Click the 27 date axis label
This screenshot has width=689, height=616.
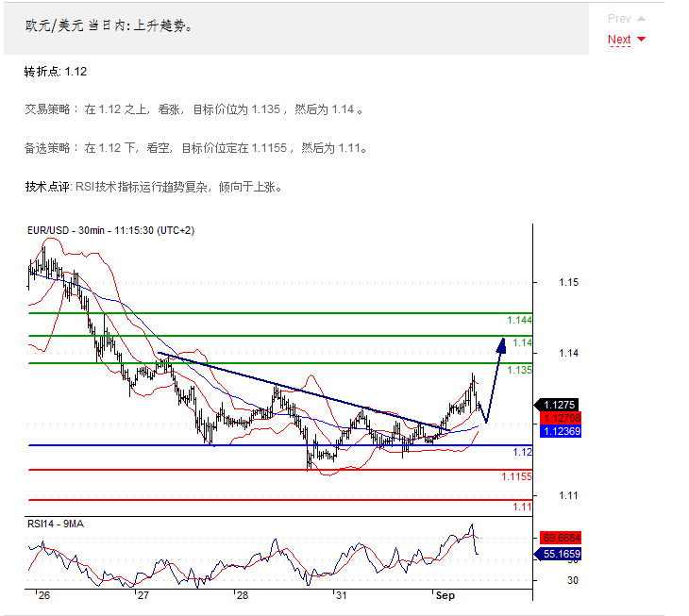(143, 596)
